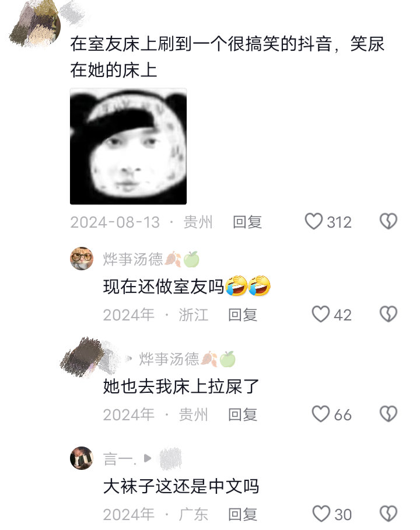420x530 pixels.
Task: Dislike the reply with 66 likes
Action: click(388, 414)
